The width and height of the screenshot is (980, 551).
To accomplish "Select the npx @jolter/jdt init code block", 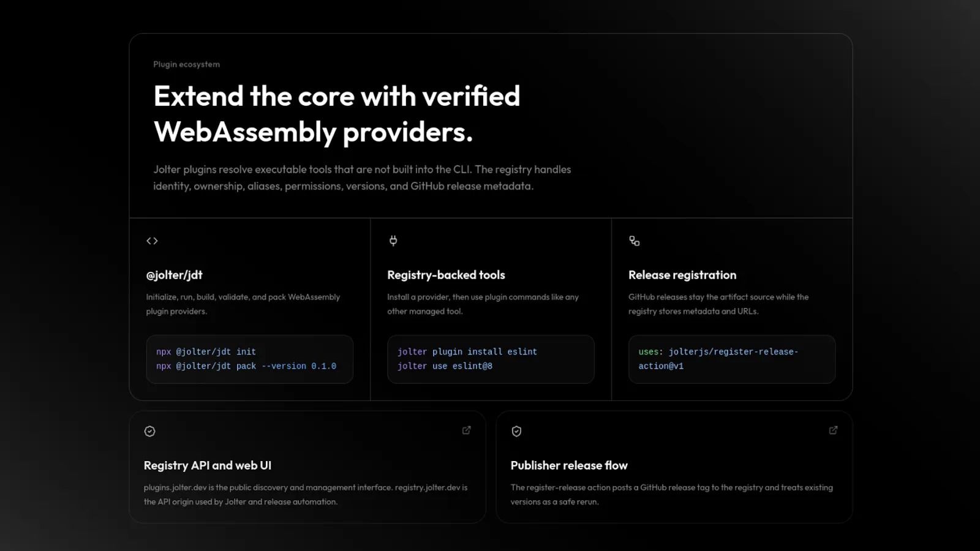I will [250, 359].
